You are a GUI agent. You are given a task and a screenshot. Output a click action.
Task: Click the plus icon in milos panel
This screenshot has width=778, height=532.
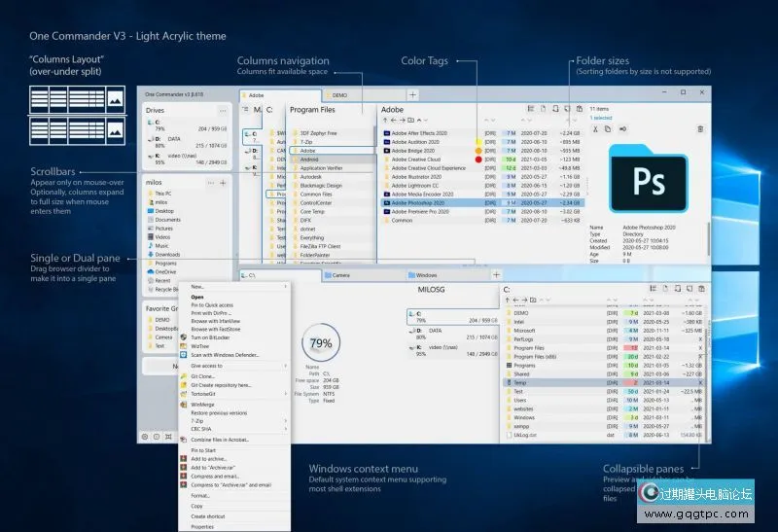click(x=223, y=183)
